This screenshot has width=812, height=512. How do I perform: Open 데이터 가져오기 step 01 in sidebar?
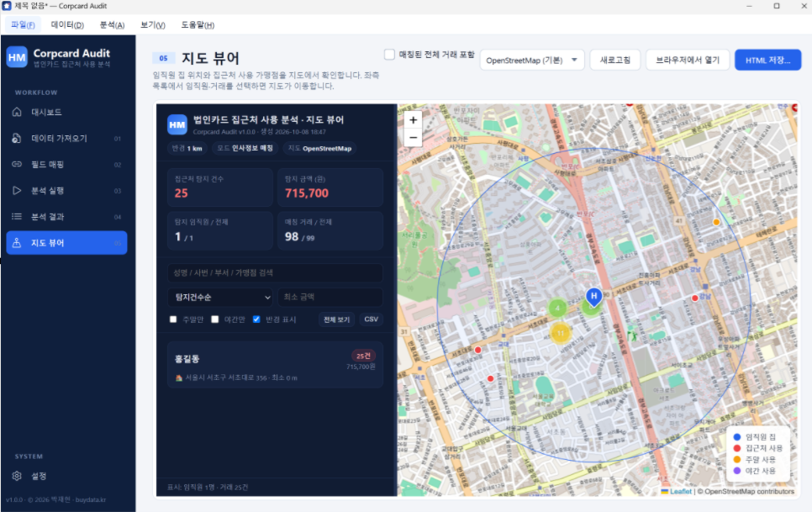(66, 138)
